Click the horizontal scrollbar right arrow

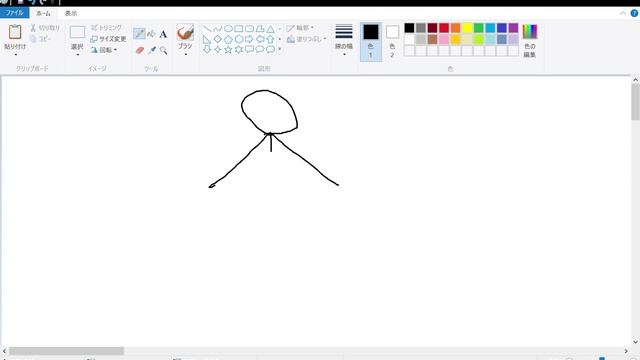click(626, 351)
